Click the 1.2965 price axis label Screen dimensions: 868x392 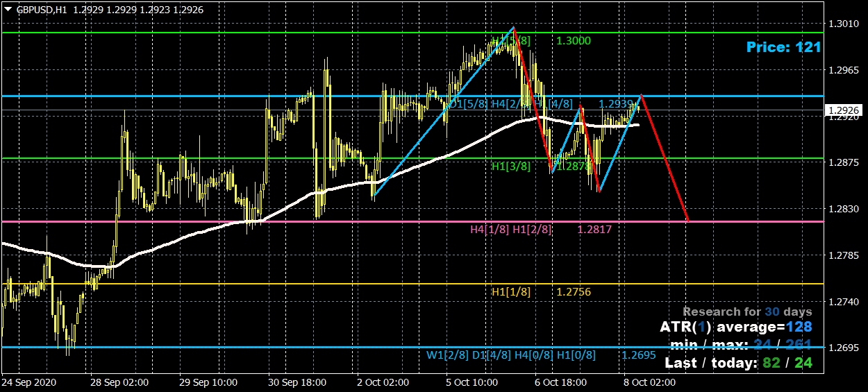pyautogui.click(x=844, y=70)
